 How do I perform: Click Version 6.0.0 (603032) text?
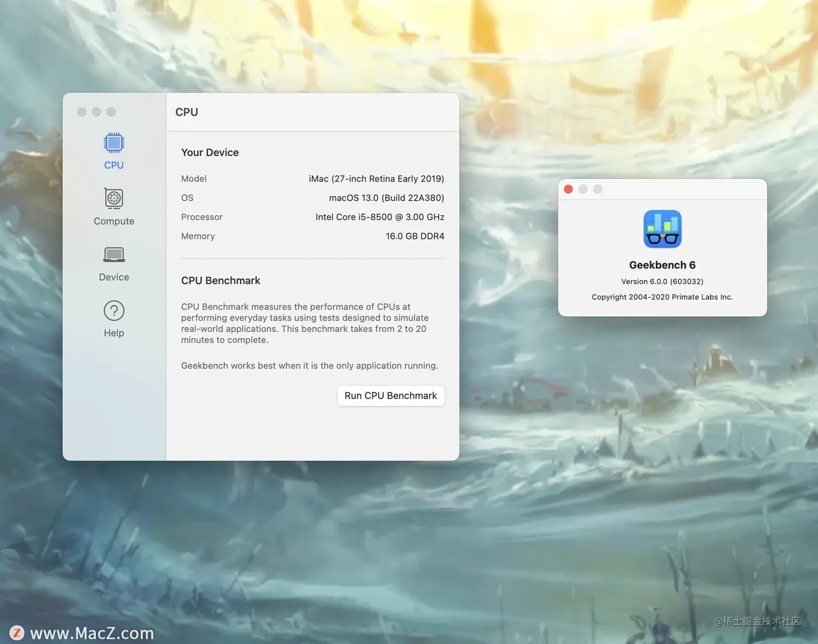point(662,282)
